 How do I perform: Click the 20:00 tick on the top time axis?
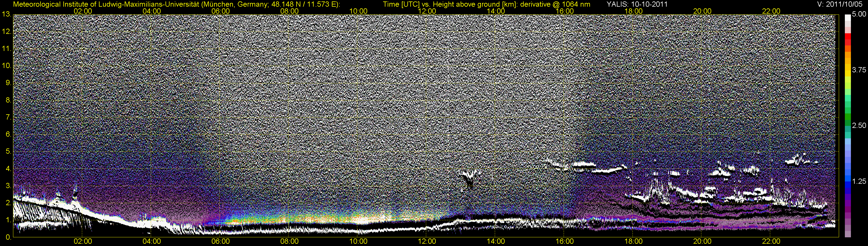[x=702, y=11]
